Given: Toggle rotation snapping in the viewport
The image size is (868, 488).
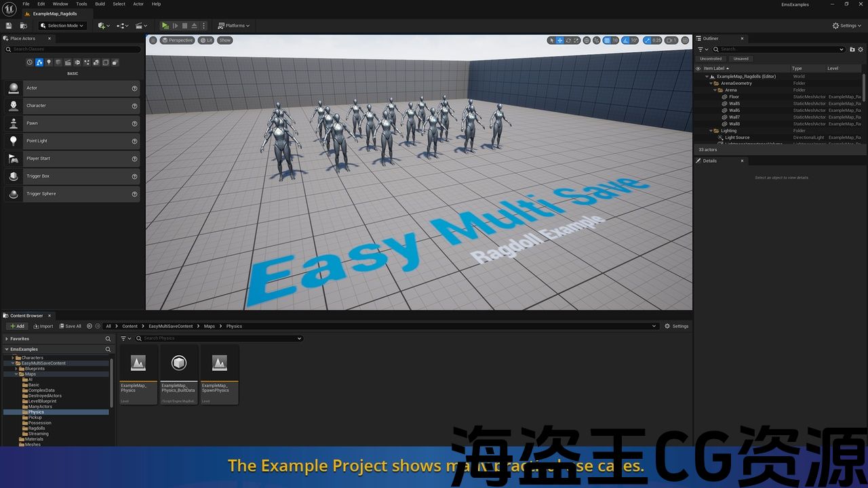Looking at the screenshot, I should [x=626, y=41].
